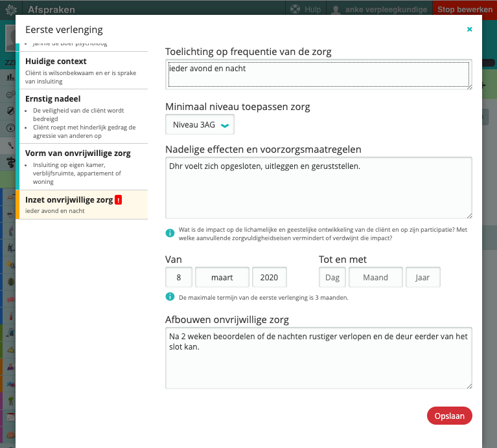
Task: Expand the Niveau 3AG dropdown
Action: pyautogui.click(x=200, y=125)
